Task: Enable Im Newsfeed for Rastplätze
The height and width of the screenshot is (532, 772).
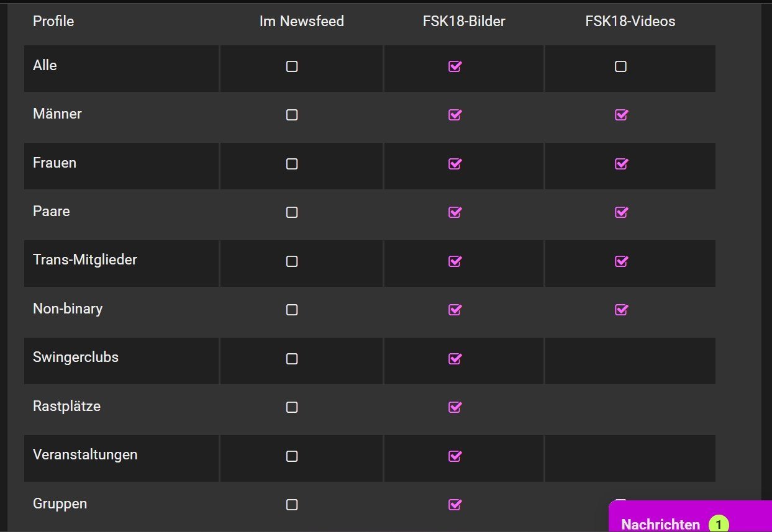Action: tap(292, 407)
